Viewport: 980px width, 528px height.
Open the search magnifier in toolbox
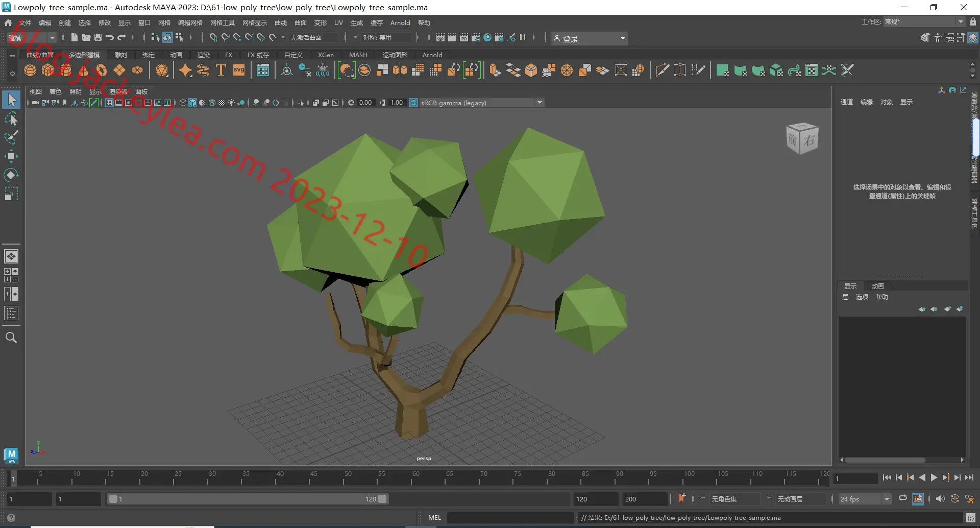click(11, 338)
